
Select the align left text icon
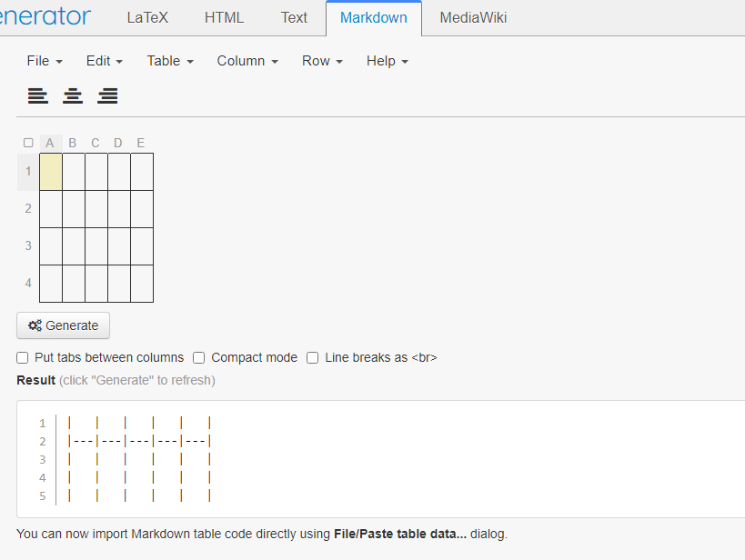pyautogui.click(x=37, y=95)
